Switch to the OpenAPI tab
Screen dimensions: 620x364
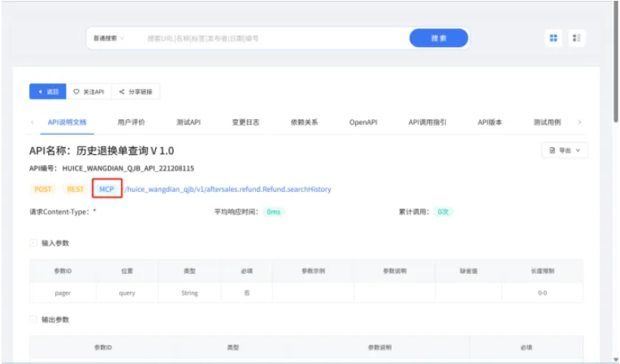click(363, 123)
